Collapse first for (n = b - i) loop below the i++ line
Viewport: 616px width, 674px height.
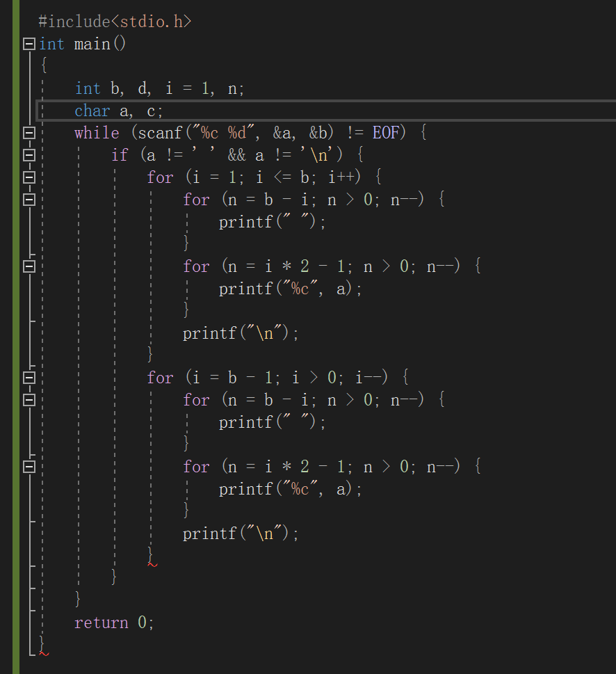(29, 200)
